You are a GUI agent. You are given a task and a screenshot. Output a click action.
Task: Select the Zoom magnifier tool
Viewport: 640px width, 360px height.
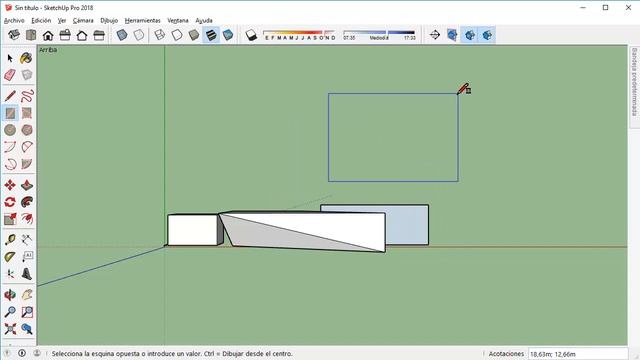(x=10, y=312)
